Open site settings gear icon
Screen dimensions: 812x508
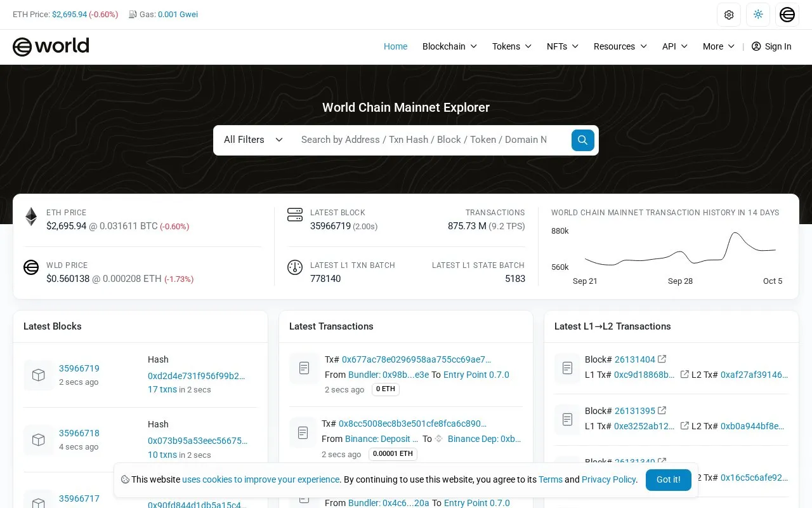(x=729, y=15)
